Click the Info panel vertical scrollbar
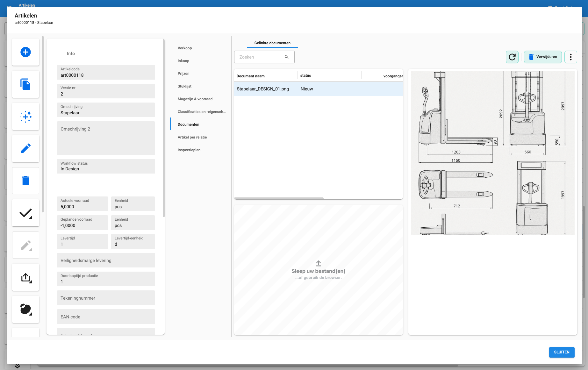The width and height of the screenshot is (588, 370). pyautogui.click(x=164, y=127)
